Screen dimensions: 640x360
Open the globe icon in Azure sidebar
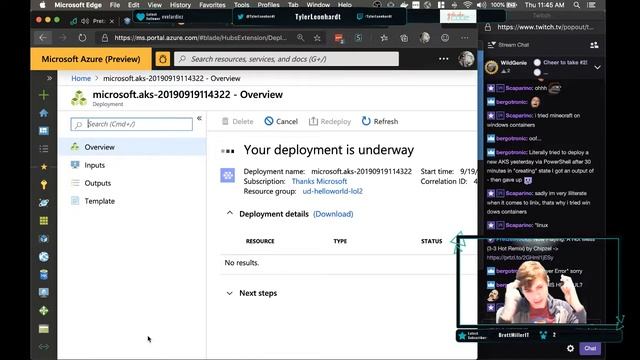[x=44, y=257]
